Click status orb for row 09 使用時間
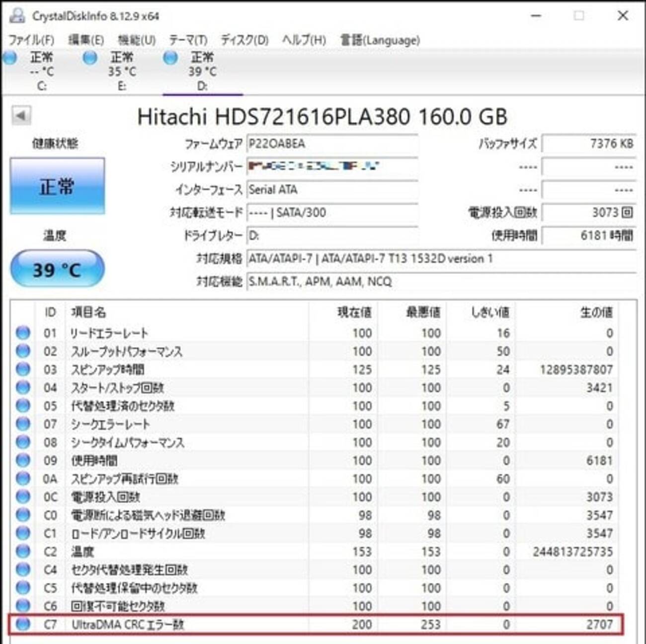The image size is (646, 644). pyautogui.click(x=23, y=460)
